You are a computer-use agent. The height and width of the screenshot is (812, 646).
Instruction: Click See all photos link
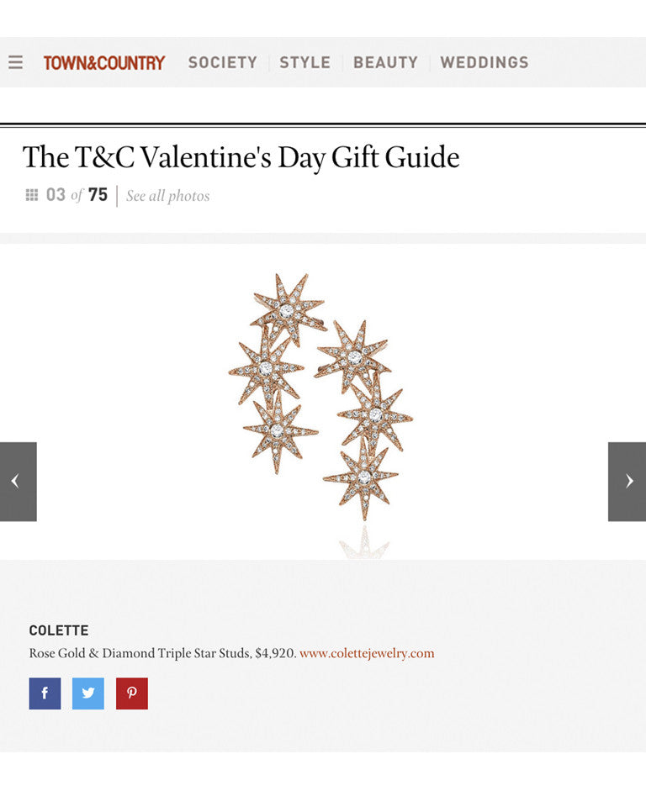(168, 196)
